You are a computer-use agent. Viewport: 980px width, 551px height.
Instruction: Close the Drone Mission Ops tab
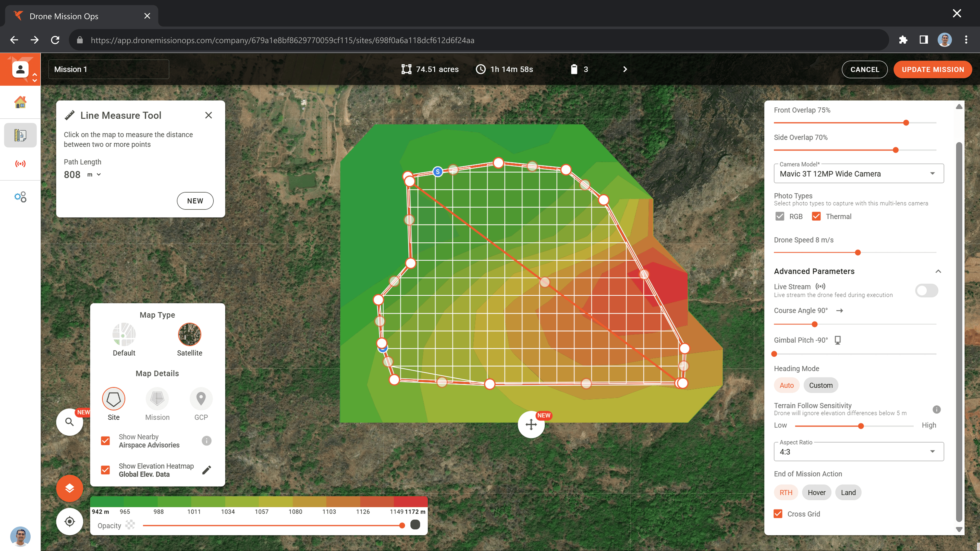pyautogui.click(x=147, y=16)
